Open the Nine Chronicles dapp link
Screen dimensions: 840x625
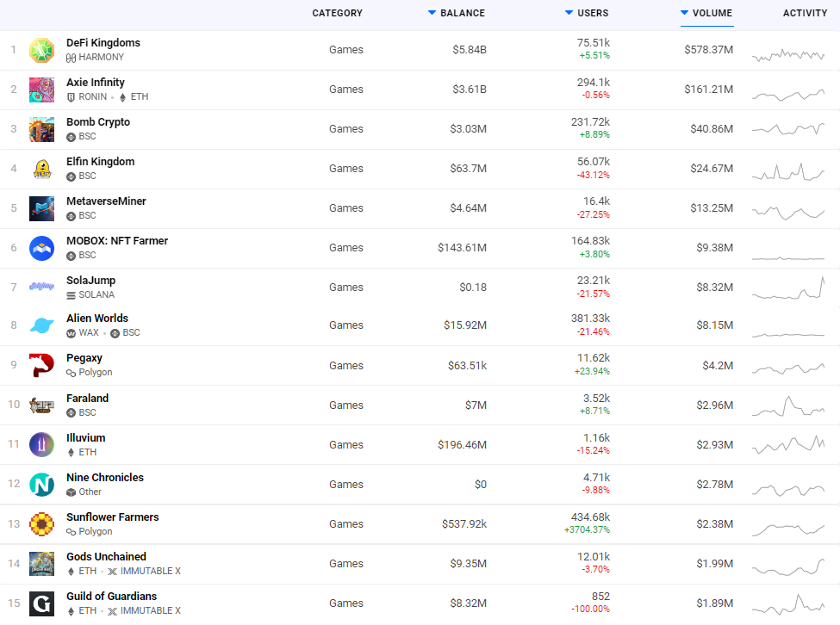click(x=105, y=477)
